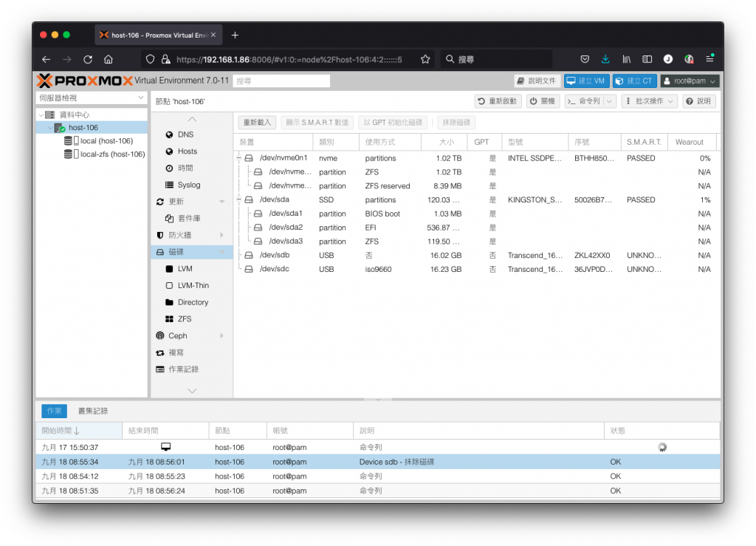Switch to the 叢集記錄 cluster log tab
The height and width of the screenshot is (546, 756).
pyautogui.click(x=93, y=411)
